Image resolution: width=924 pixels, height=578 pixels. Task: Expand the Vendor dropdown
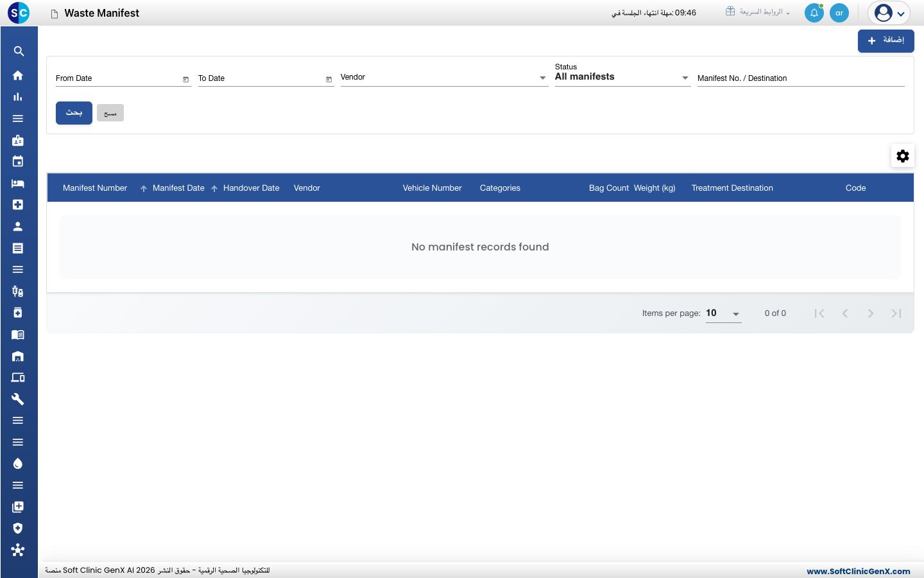(444, 77)
